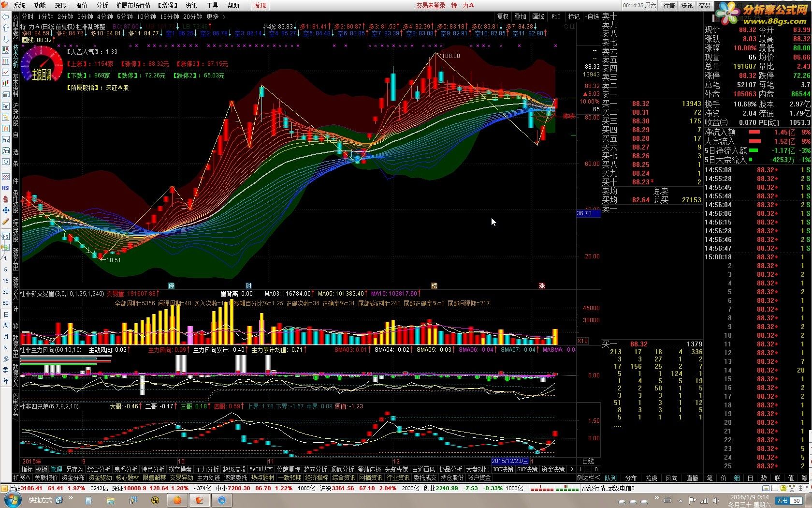Click the + zoom button beside 日线
Image resolution: width=812 pixels, height=508 pixels.
point(580,469)
